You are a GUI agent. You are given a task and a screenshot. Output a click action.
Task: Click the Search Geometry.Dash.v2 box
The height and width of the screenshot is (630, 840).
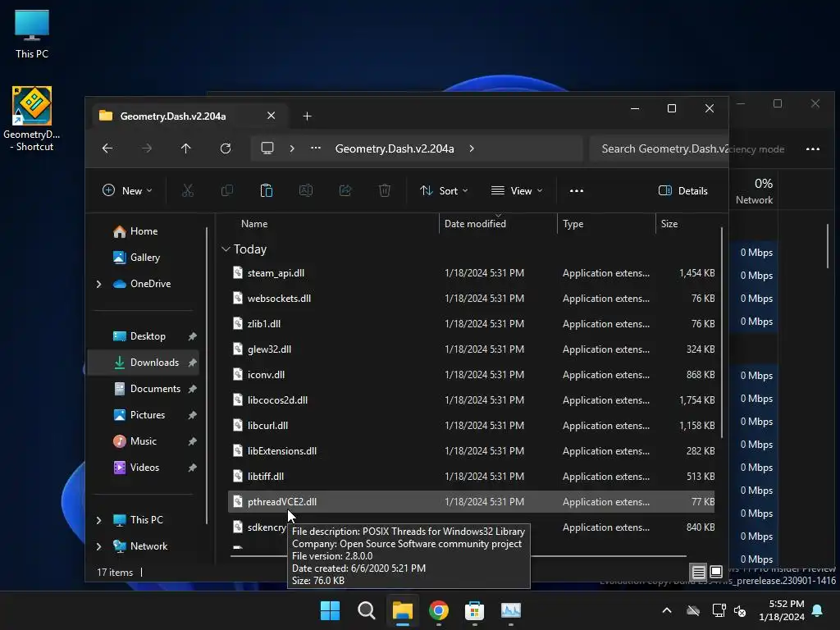point(659,148)
